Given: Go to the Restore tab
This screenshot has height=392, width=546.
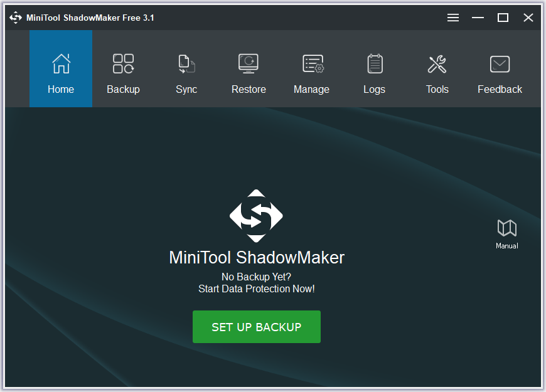Looking at the screenshot, I should (249, 68).
